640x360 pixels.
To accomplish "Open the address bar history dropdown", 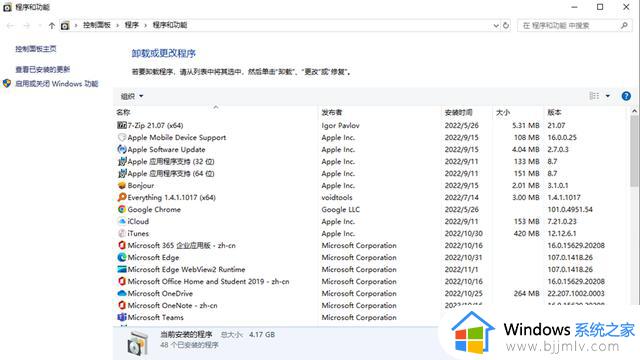I will (496, 25).
